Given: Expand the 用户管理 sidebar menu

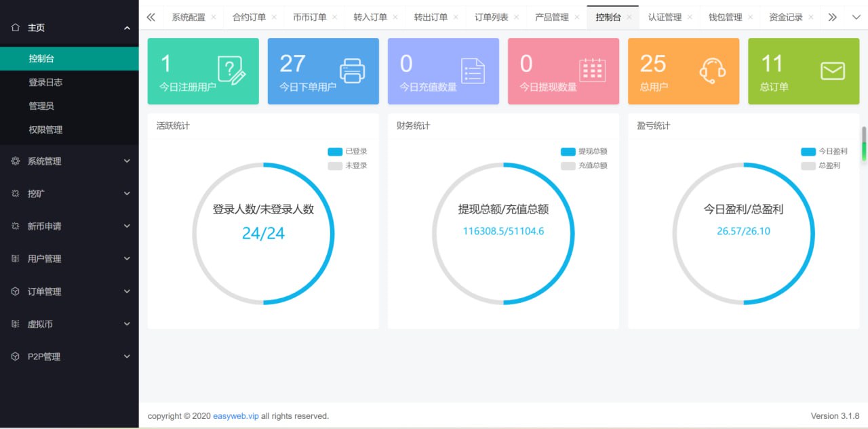Looking at the screenshot, I should (x=69, y=259).
